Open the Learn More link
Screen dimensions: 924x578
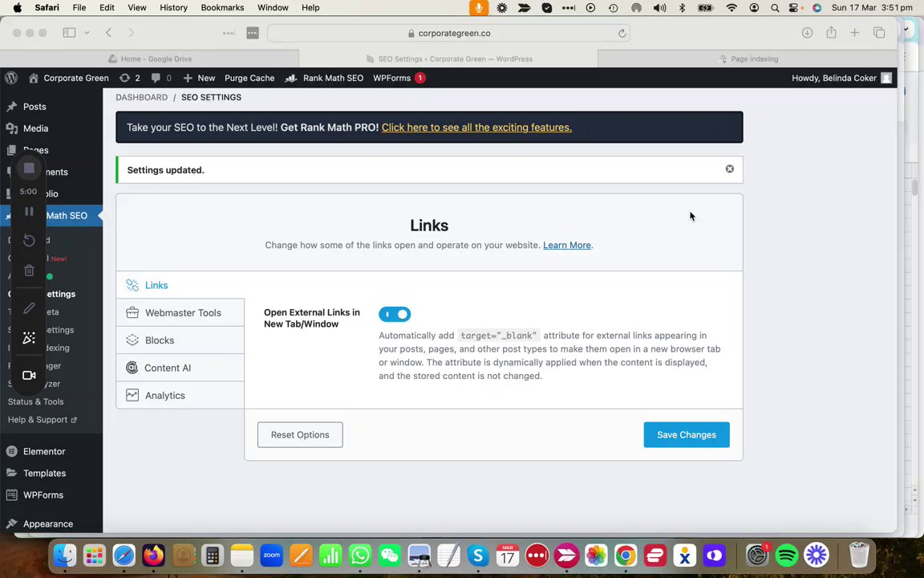pyautogui.click(x=567, y=246)
